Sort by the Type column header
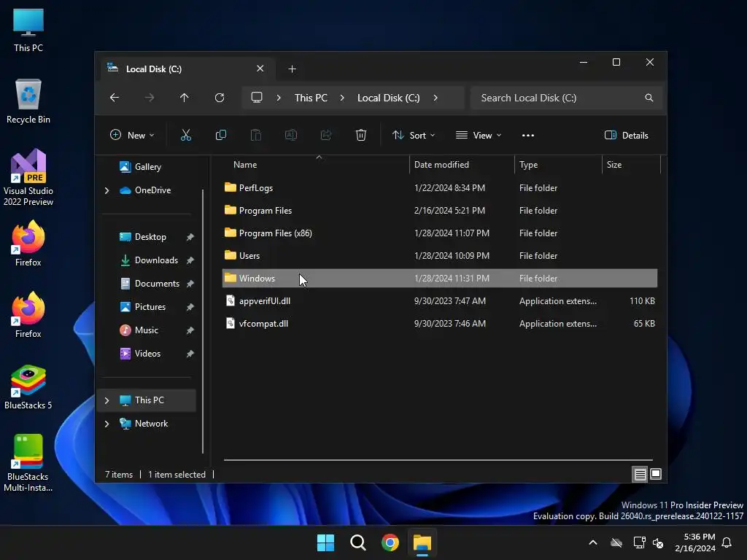 (x=558, y=165)
